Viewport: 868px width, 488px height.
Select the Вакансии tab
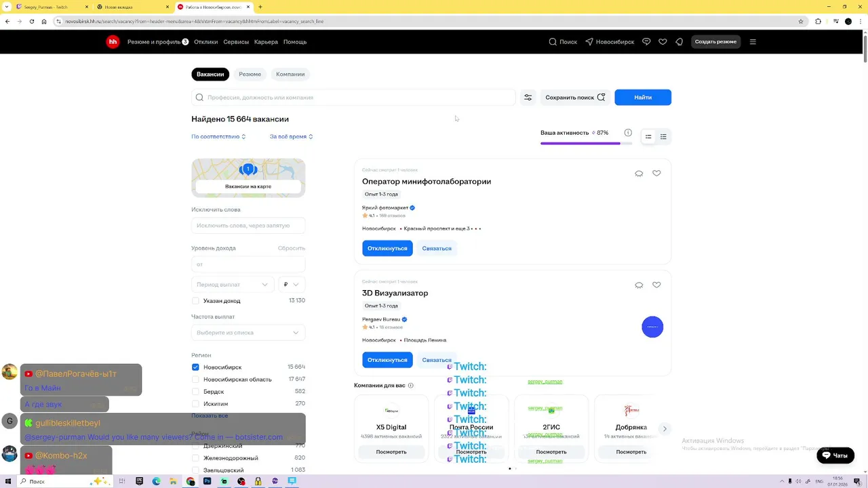210,75
